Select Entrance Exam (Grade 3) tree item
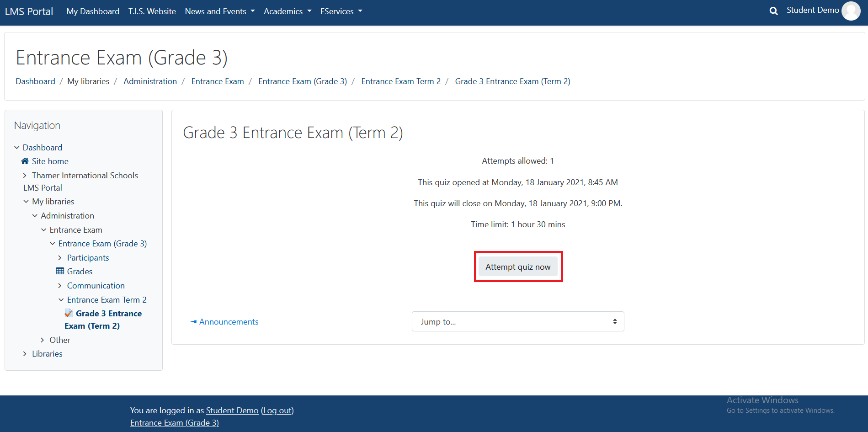The image size is (868, 432). tap(102, 243)
